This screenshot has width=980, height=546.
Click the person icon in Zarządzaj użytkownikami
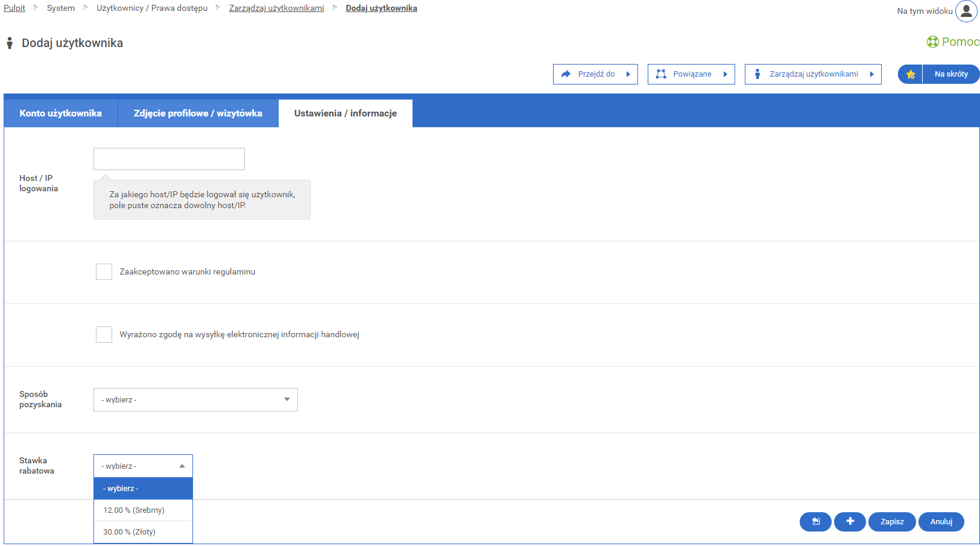(x=757, y=74)
